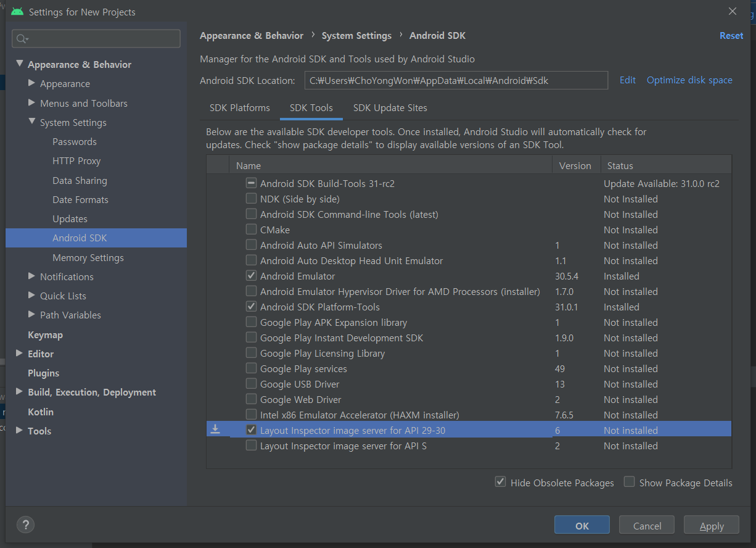Sort by the Version column header
This screenshot has width=756, height=548.
[576, 165]
